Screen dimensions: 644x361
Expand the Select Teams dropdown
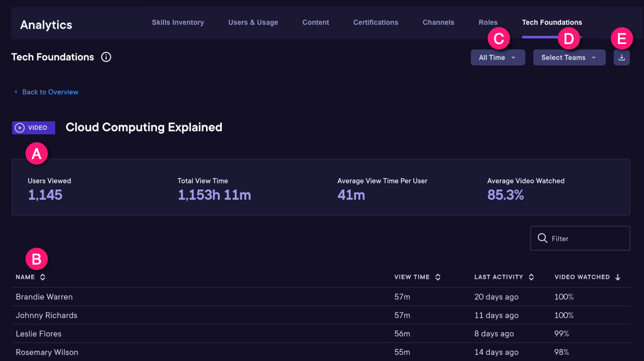568,58
